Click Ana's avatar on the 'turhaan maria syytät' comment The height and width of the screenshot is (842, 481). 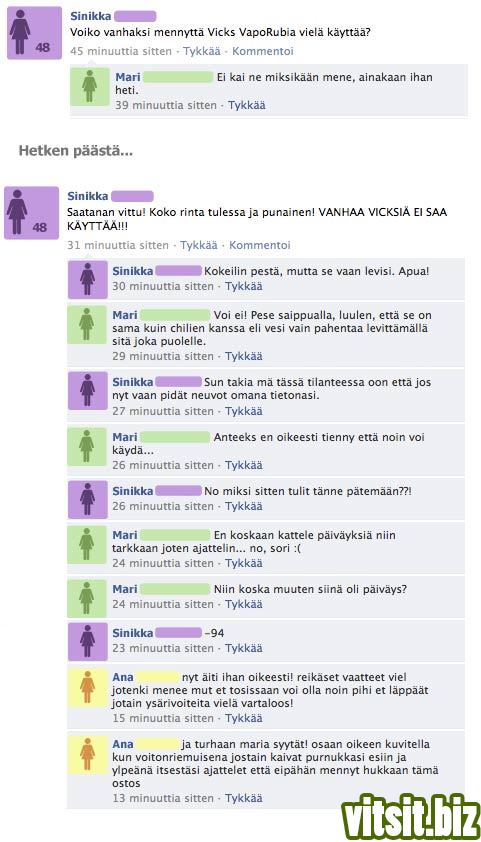[x=88, y=755]
